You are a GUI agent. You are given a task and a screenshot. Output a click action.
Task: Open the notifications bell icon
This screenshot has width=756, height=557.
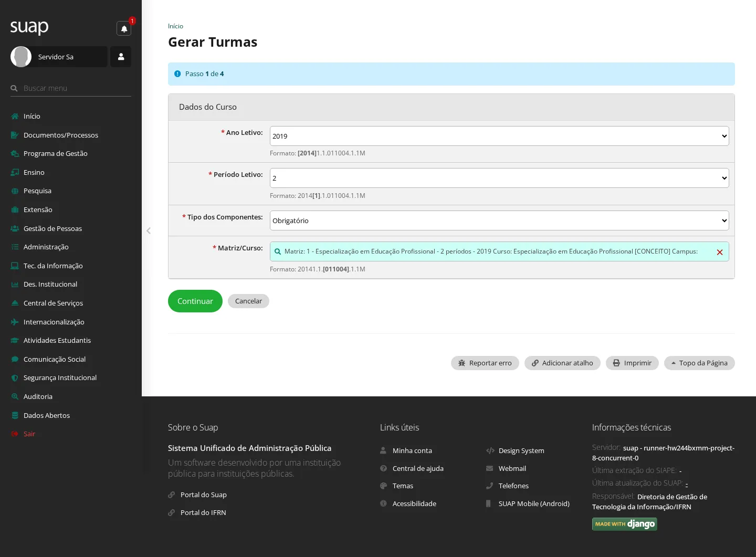coord(124,28)
